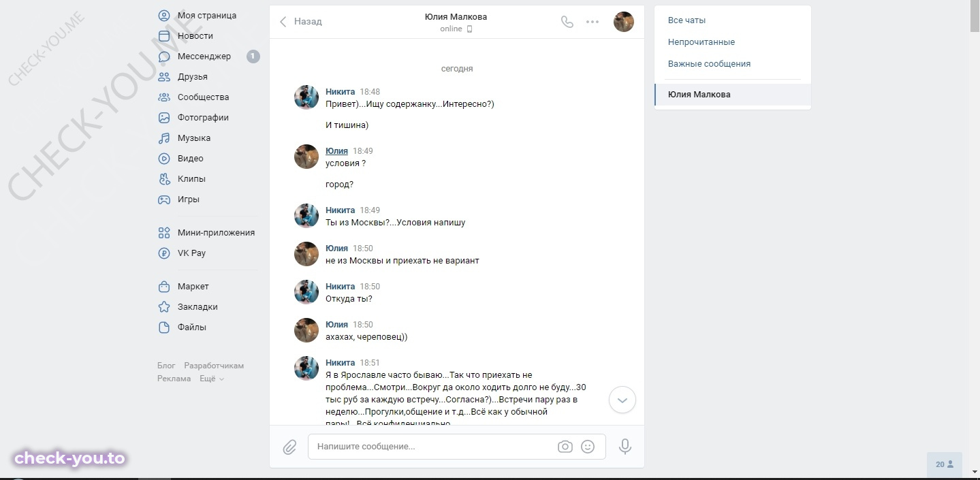Click the Фотографии picture icon

(163, 117)
